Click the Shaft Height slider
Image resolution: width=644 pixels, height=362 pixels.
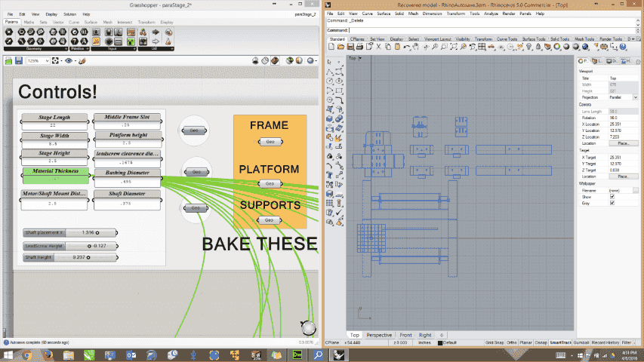tap(69, 257)
